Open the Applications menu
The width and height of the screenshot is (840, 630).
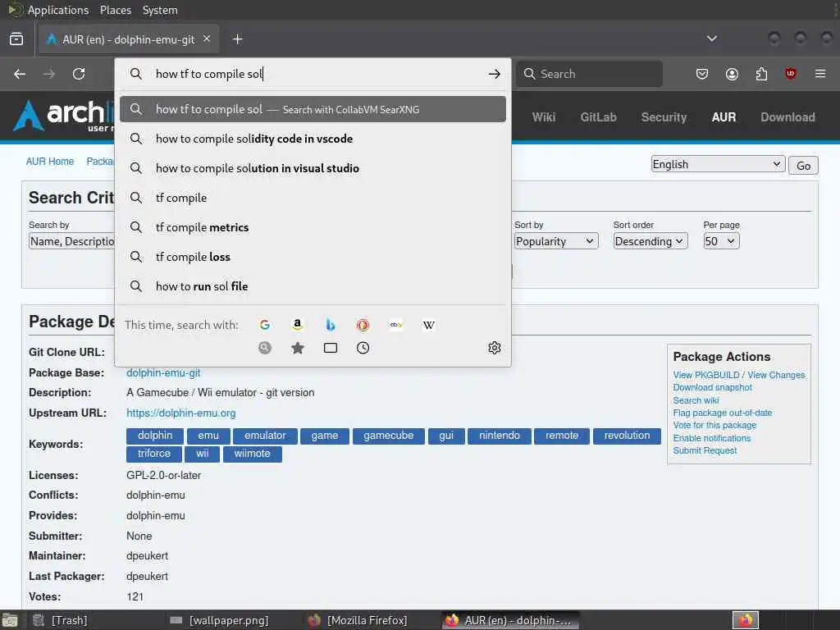tap(58, 10)
